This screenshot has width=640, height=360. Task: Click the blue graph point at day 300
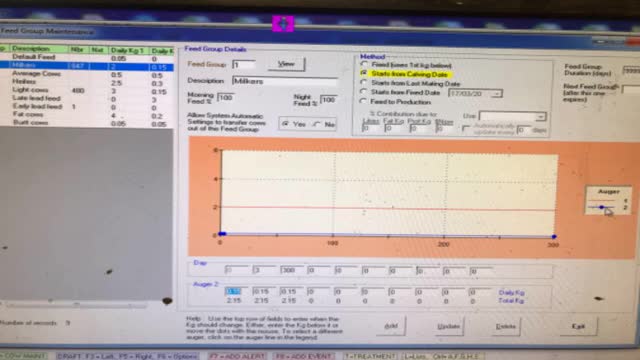(x=554, y=237)
